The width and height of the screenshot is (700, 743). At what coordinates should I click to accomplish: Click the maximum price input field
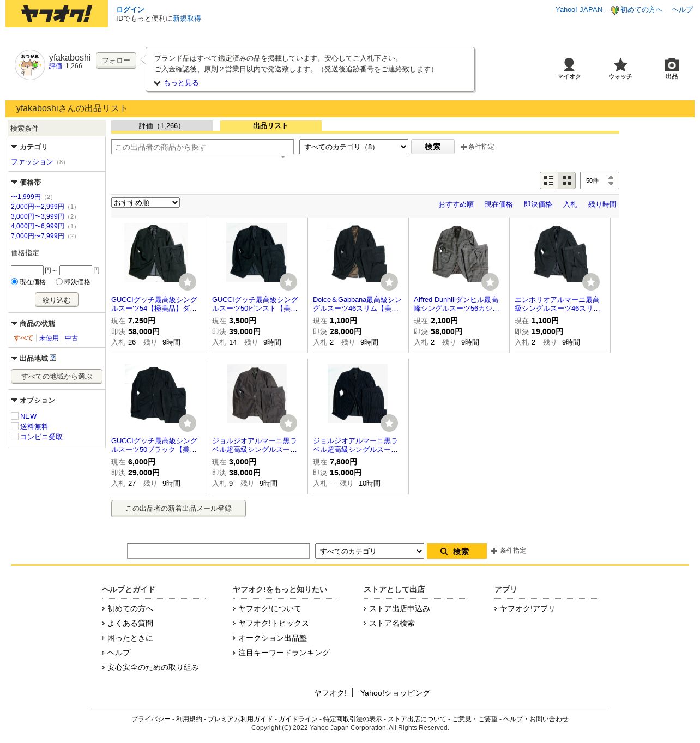[x=76, y=270]
